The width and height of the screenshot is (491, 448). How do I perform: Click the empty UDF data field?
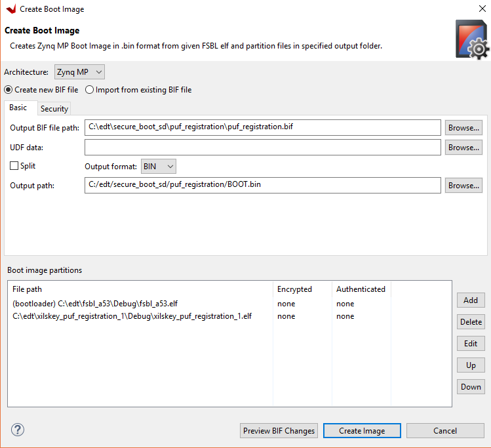263,147
